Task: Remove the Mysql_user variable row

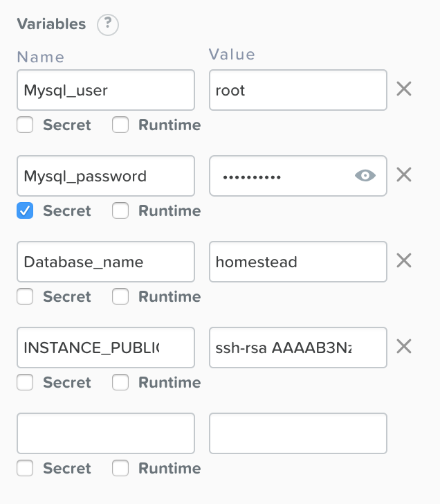Action: [404, 89]
